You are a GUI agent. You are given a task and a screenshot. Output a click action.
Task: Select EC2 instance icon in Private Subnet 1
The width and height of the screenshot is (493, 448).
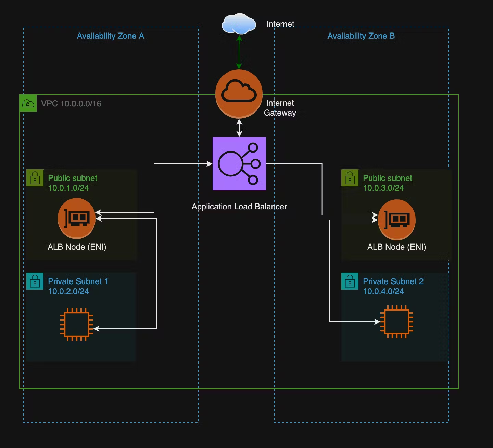pyautogui.click(x=77, y=325)
